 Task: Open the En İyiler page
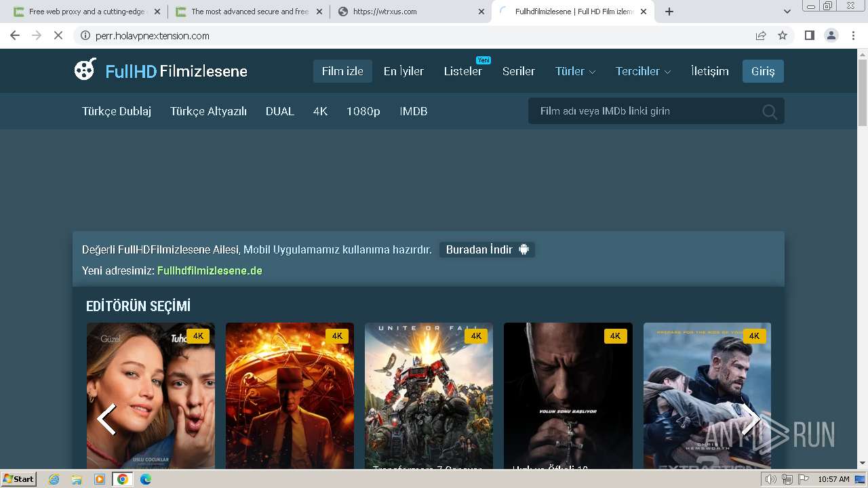click(x=403, y=71)
